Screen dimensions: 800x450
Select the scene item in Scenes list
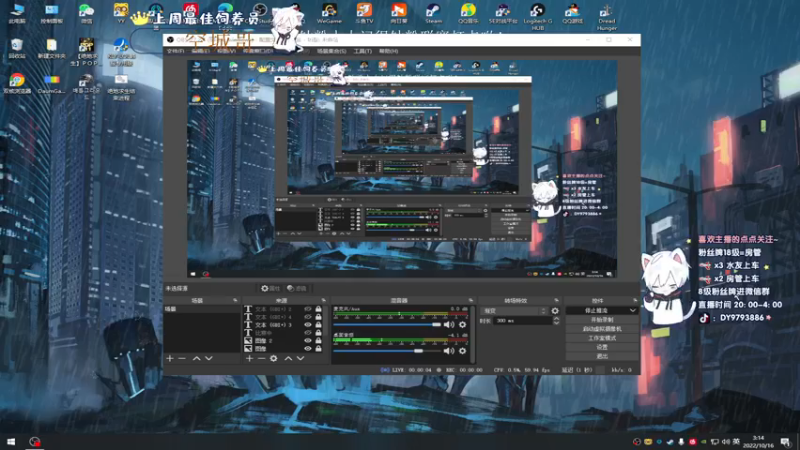click(202, 309)
